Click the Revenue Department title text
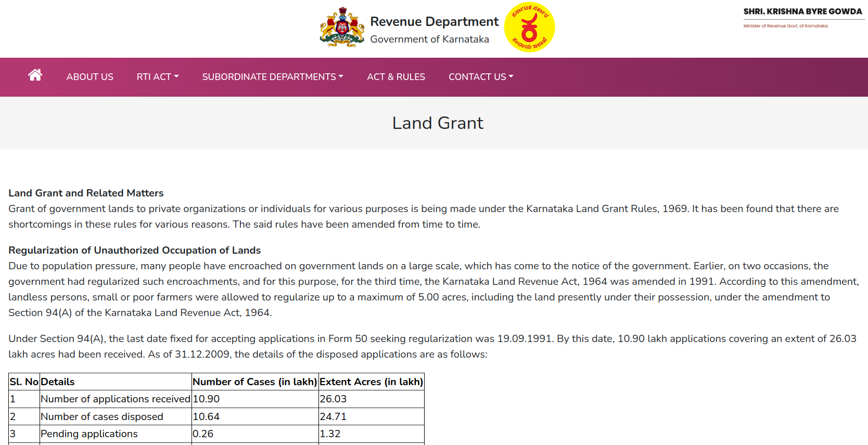The width and height of the screenshot is (868, 445). tap(434, 22)
